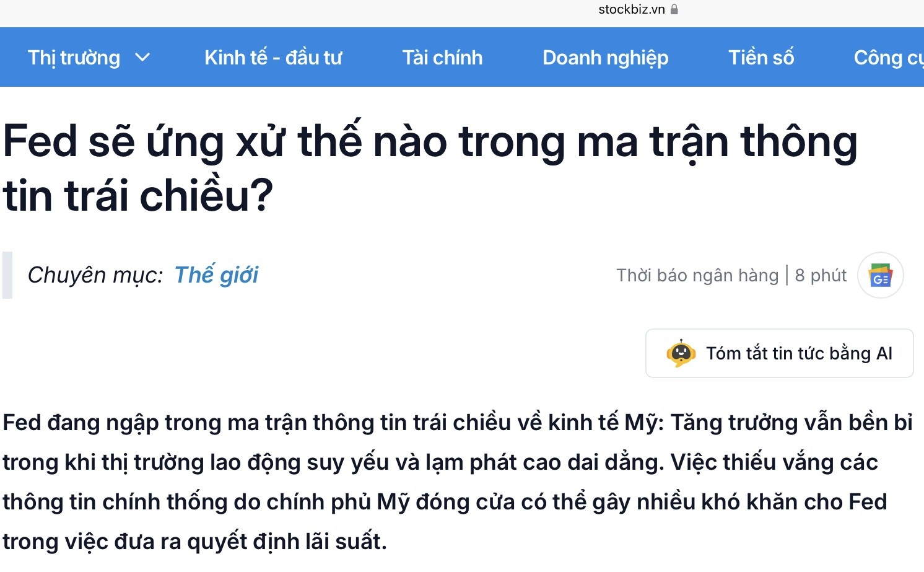This screenshot has height=572, width=924.
Task: Open the Thị trường menu
Action: (74, 58)
